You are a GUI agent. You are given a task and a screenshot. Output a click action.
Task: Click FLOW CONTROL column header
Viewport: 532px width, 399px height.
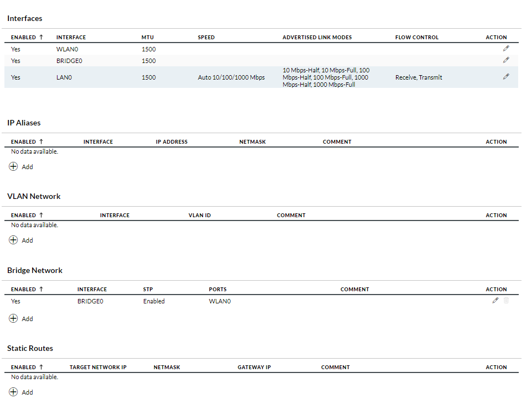[416, 37]
